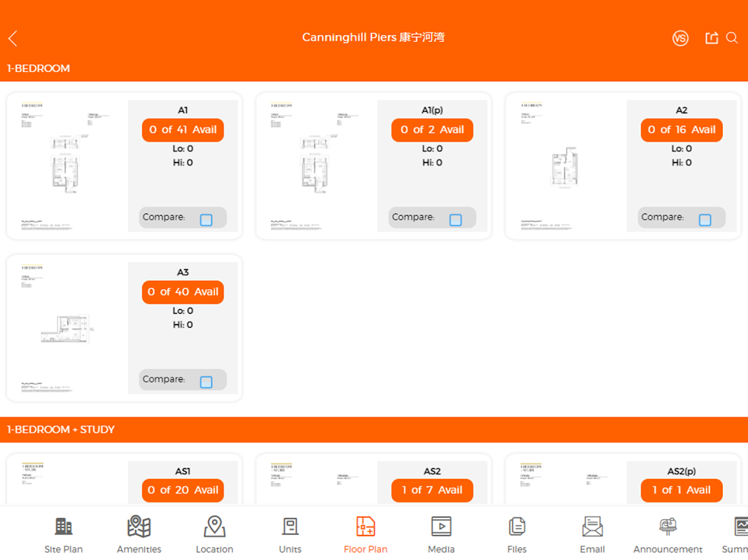This screenshot has width=748, height=560.
Task: Open the Amenities map icon
Action: [x=139, y=526]
